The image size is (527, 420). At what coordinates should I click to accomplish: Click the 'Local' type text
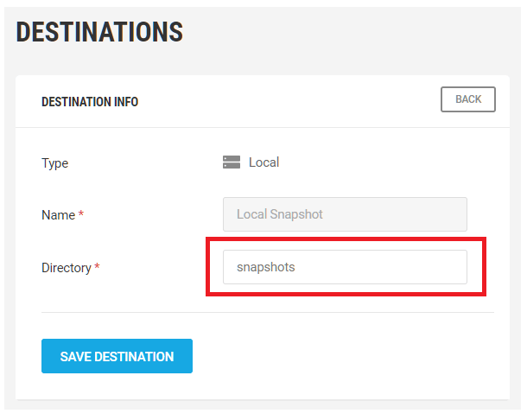coord(263,162)
